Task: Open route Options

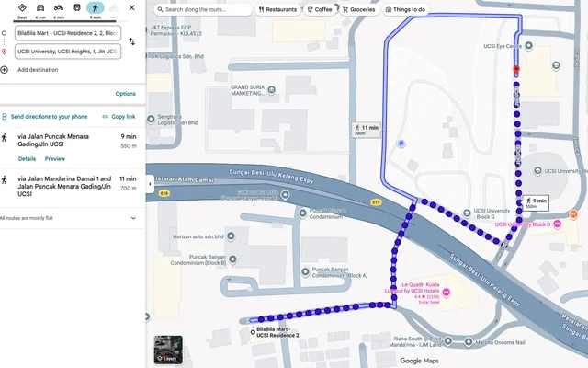Action: coord(125,94)
